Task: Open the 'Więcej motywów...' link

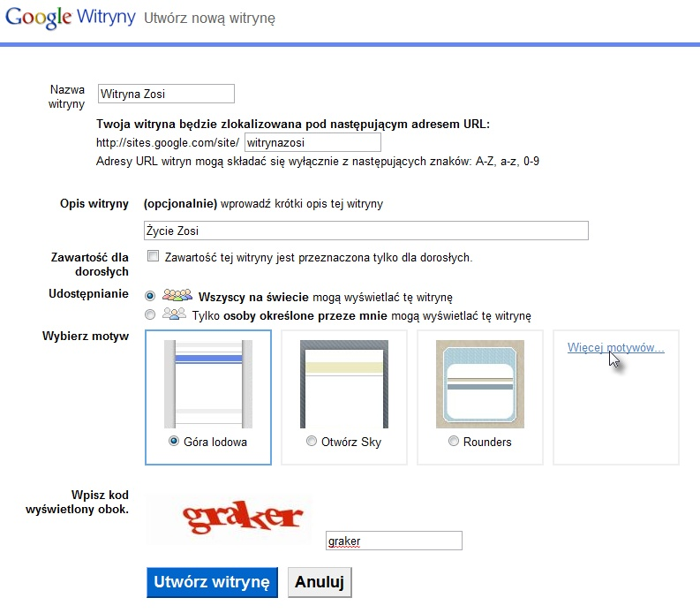Action: click(x=615, y=348)
